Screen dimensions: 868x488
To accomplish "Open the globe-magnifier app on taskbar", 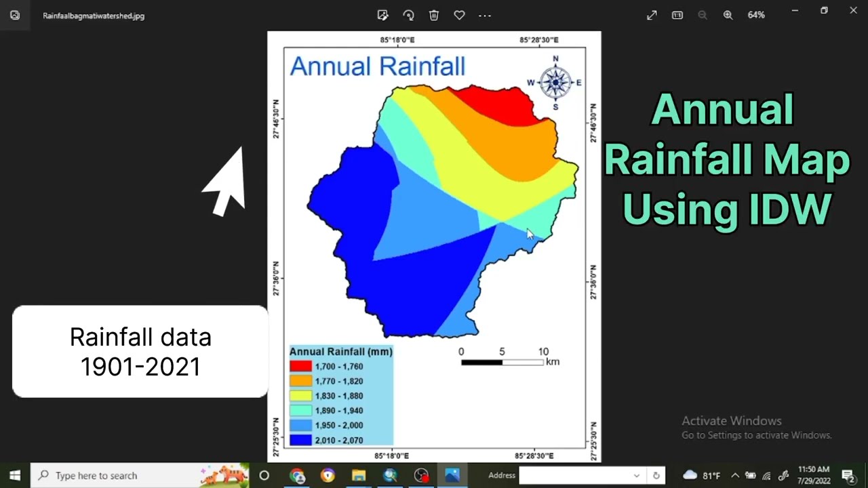I will tap(390, 475).
